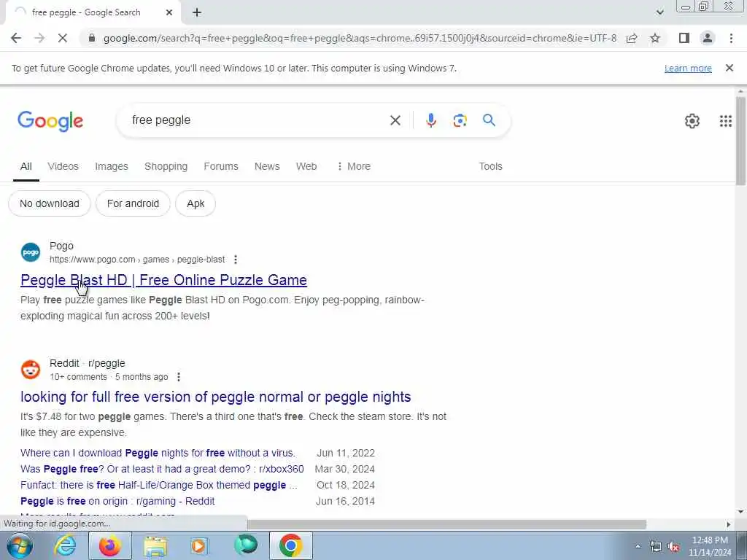The height and width of the screenshot is (560, 747).
Task: Open Where can I download Peggle nights link
Action: point(158,453)
